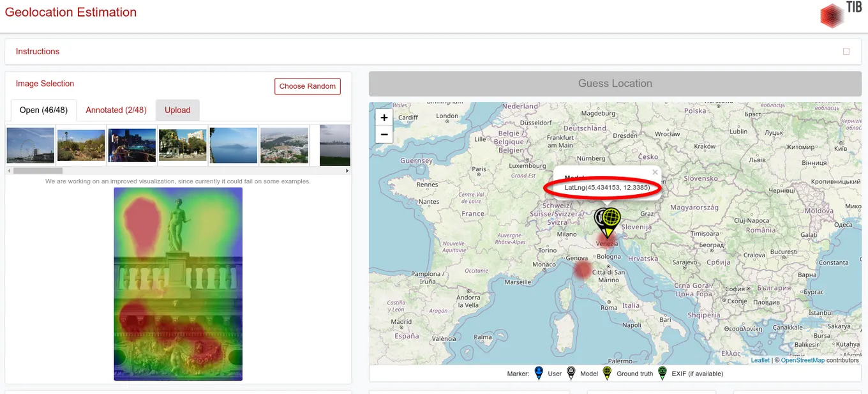The width and height of the screenshot is (868, 394).
Task: Click the TIB logo
Action: coord(841,14)
